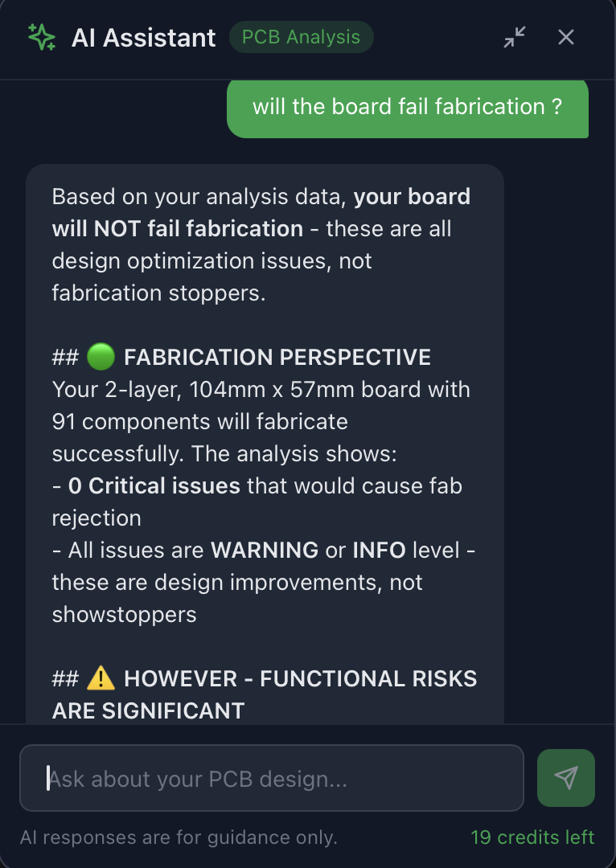Collapse the chat panel using the arrows icon
The width and height of the screenshot is (616, 868).
click(x=514, y=37)
